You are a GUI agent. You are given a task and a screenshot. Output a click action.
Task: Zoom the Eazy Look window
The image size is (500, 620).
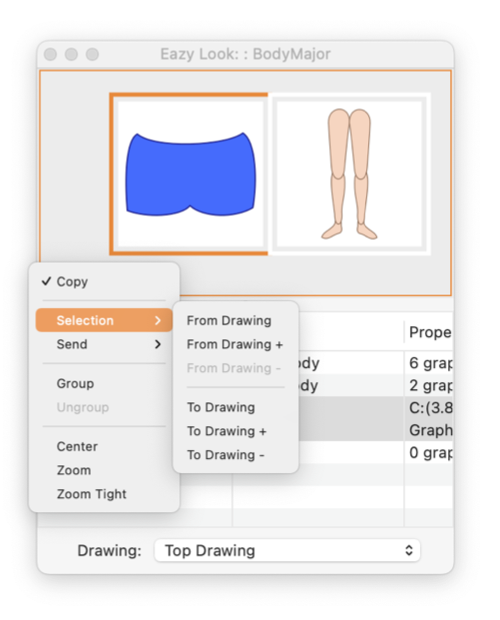pos(92,54)
